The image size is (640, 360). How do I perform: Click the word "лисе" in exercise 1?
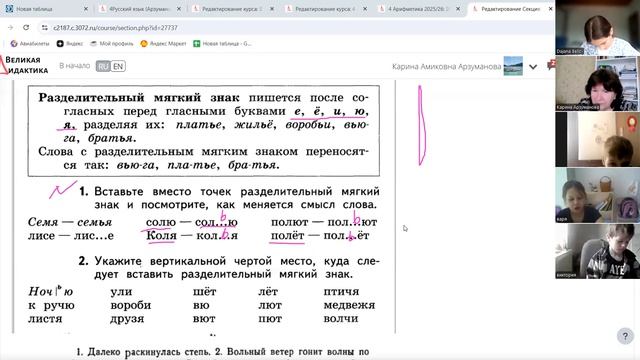41,236
